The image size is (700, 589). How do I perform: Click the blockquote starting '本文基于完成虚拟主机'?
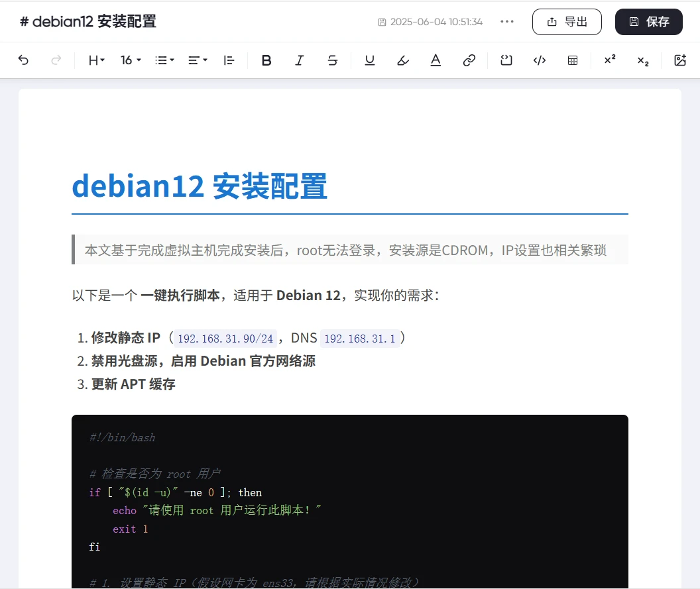pos(350,250)
